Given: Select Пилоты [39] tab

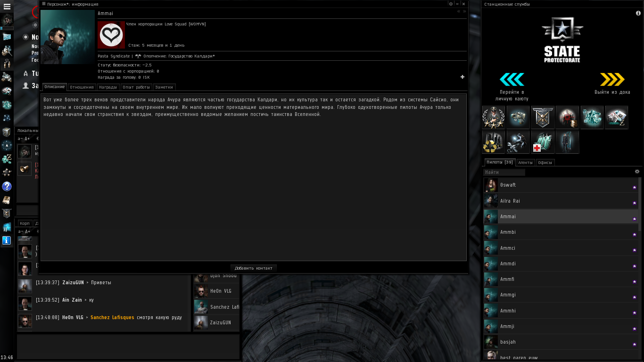Looking at the screenshot, I should click(500, 162).
